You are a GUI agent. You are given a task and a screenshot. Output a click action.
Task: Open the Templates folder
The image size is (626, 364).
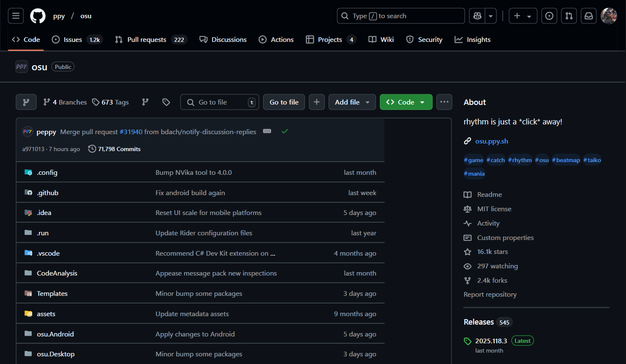[x=52, y=293]
